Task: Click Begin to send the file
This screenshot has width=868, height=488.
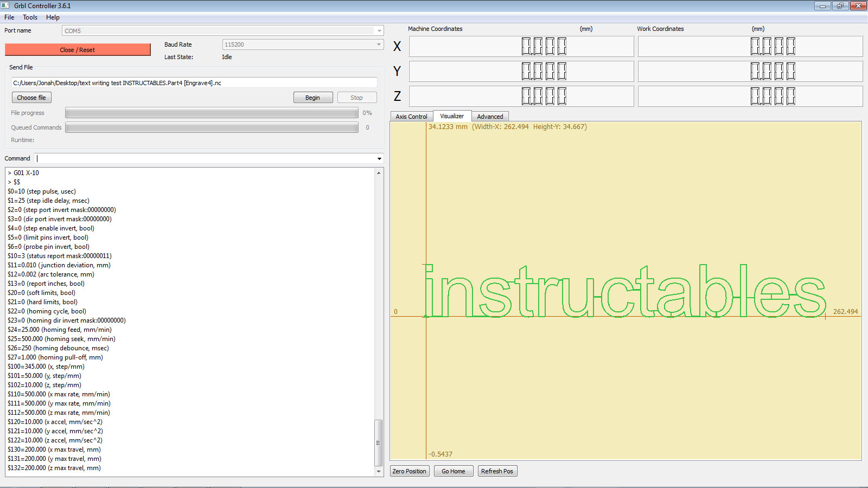Action: (312, 98)
